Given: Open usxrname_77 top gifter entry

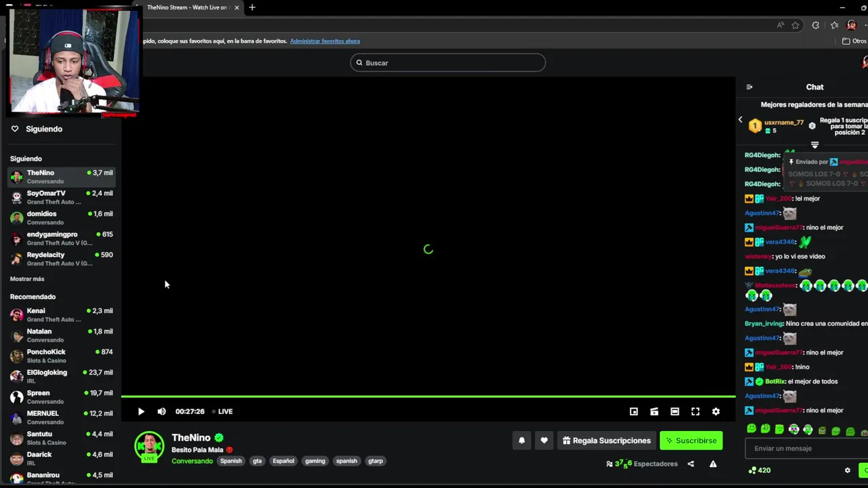Looking at the screenshot, I should [x=776, y=126].
